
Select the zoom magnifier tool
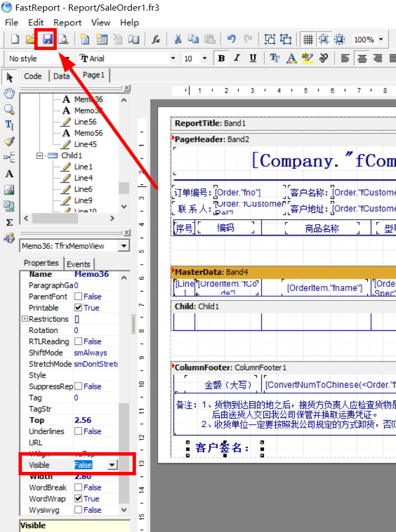coord(9,109)
